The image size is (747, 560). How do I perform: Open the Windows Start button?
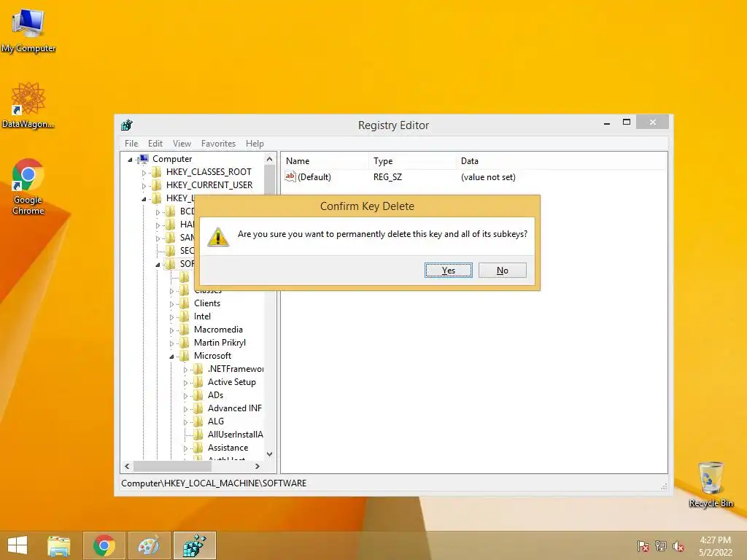point(18,545)
